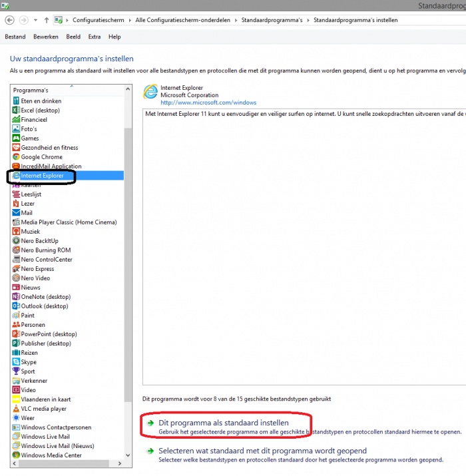Viewport: 466px width, 476px height.
Task: Click the large Internet Explorer logo
Action: pyautogui.click(x=150, y=92)
